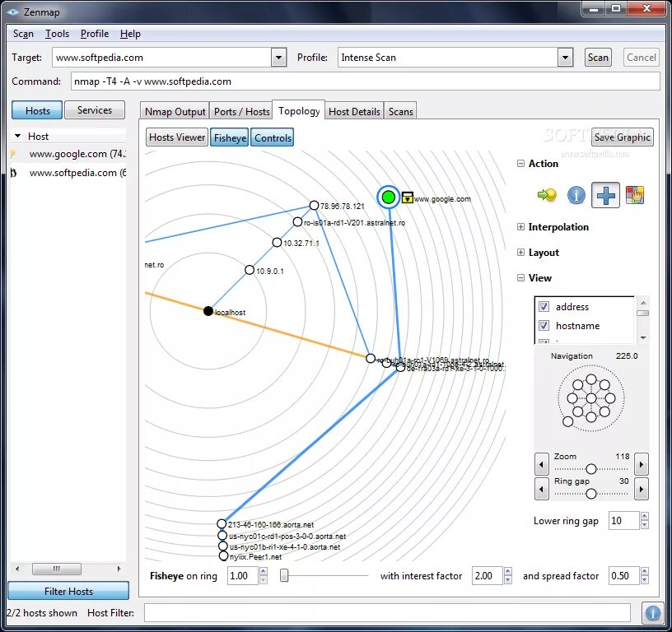Click the Ring gap slider handle
The width and height of the screenshot is (672, 632).
(x=591, y=494)
